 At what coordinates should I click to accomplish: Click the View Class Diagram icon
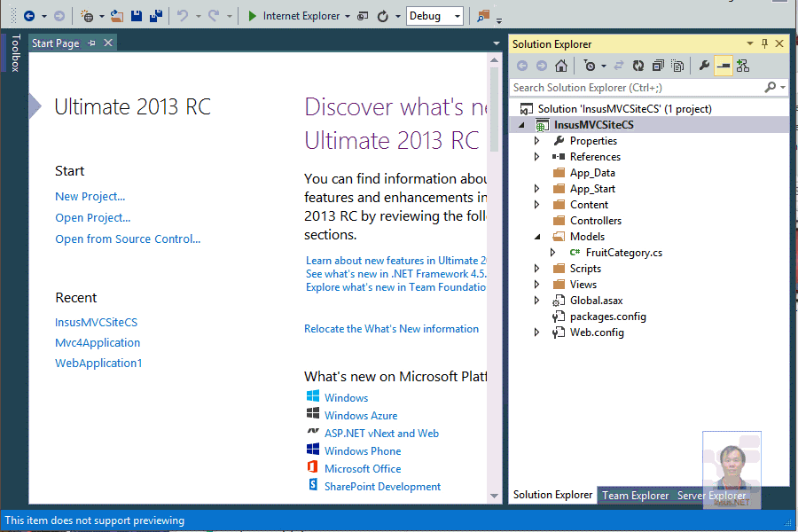coord(743,66)
